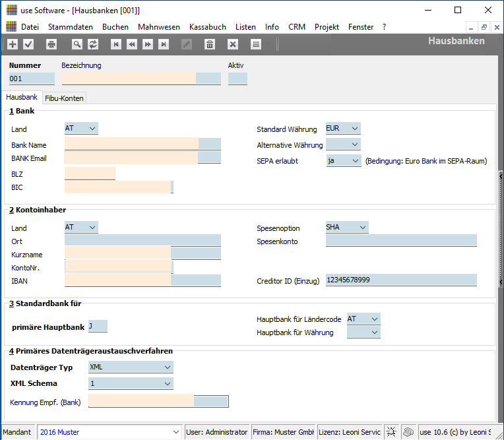Click the cancel X icon in toolbar
The height and width of the screenshot is (440, 504).
233,44
